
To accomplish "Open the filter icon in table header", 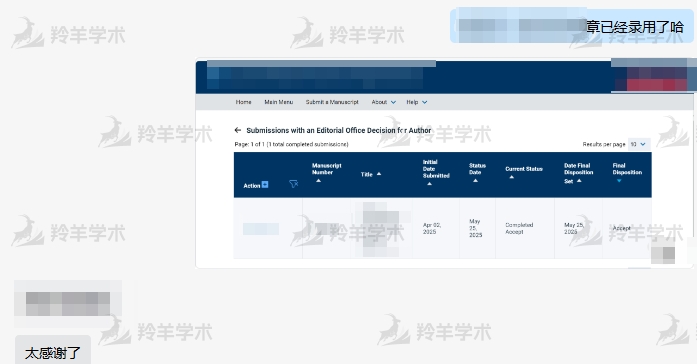I will [x=293, y=184].
